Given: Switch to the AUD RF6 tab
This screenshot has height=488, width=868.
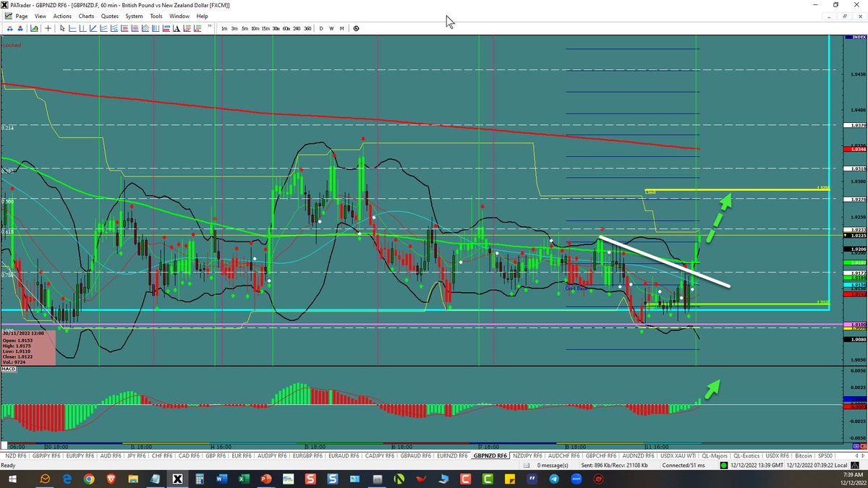Looking at the screenshot, I should pos(109,456).
